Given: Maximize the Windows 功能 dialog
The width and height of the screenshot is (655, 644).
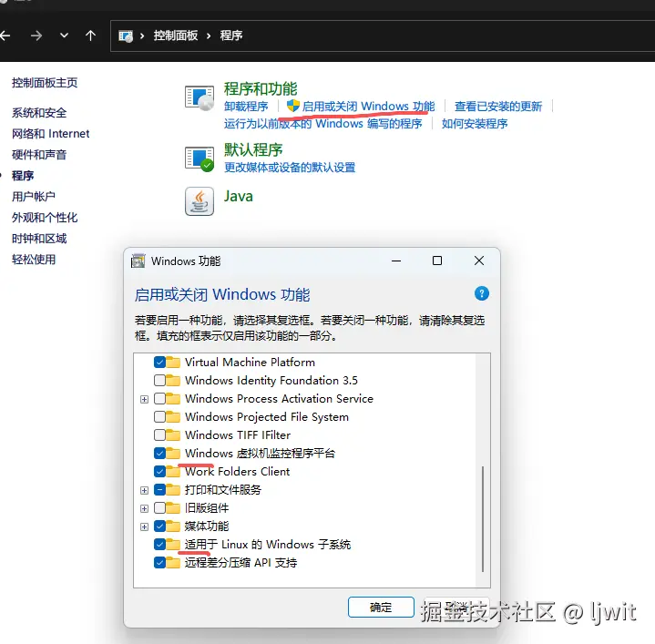Looking at the screenshot, I should [x=437, y=261].
